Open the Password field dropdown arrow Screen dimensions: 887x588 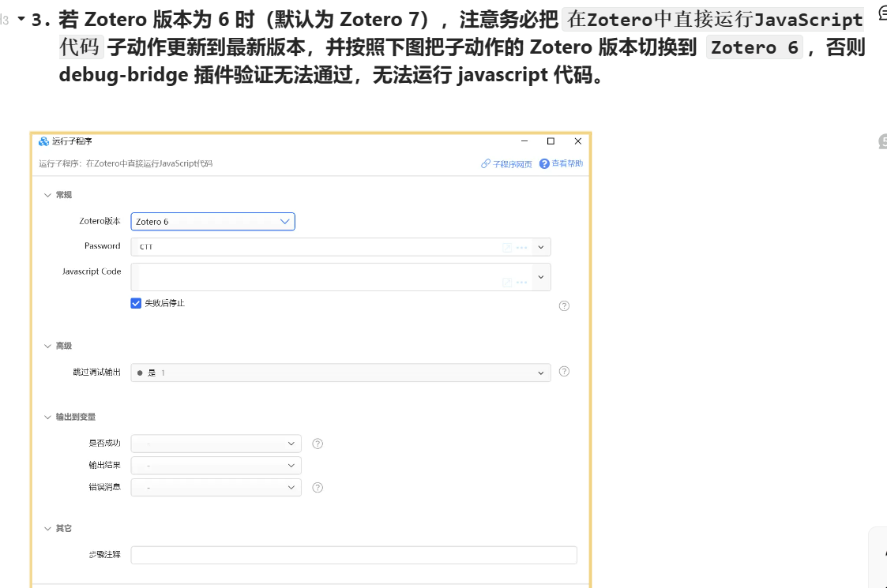point(541,247)
